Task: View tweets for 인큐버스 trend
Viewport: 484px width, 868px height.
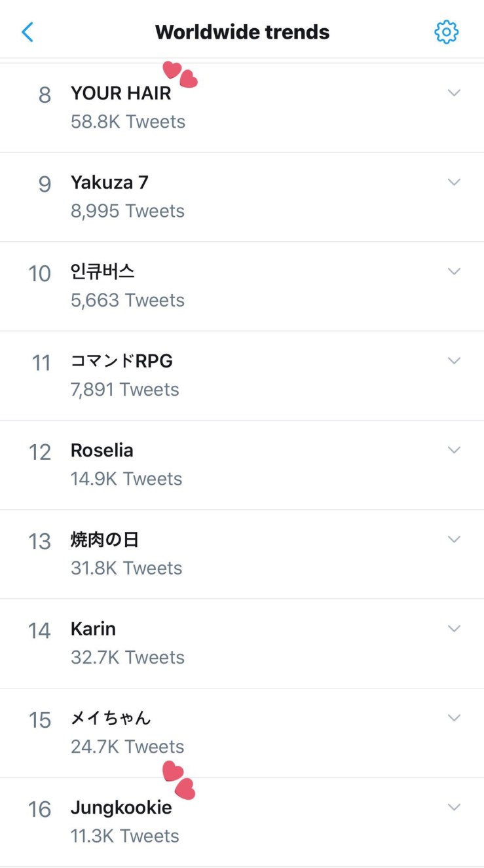Action: 103,272
